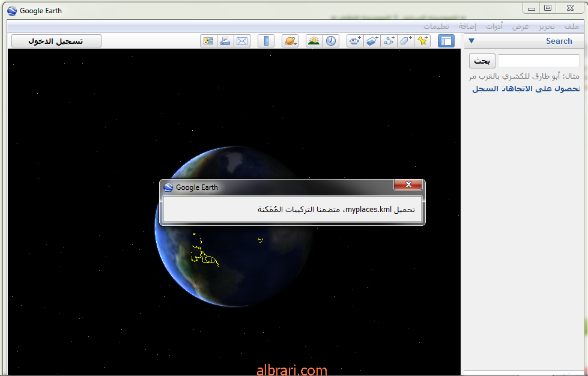Click the الحصول على الاتجاهات link

click(541, 89)
